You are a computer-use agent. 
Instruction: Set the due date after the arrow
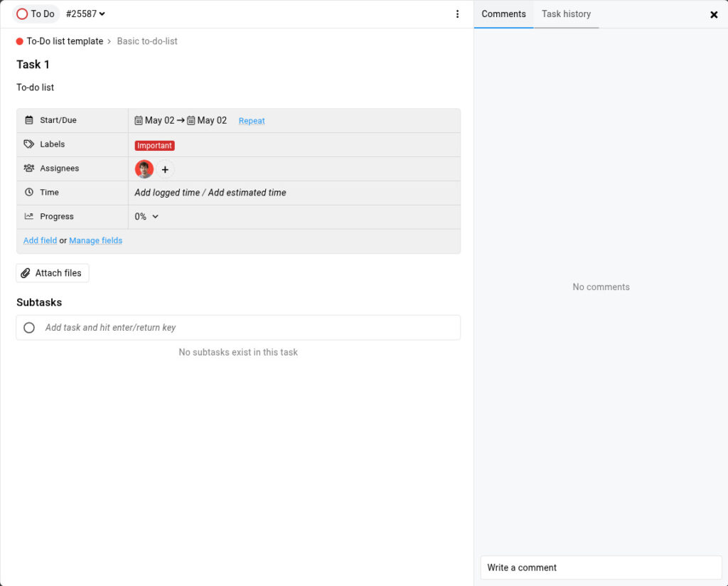(207, 120)
